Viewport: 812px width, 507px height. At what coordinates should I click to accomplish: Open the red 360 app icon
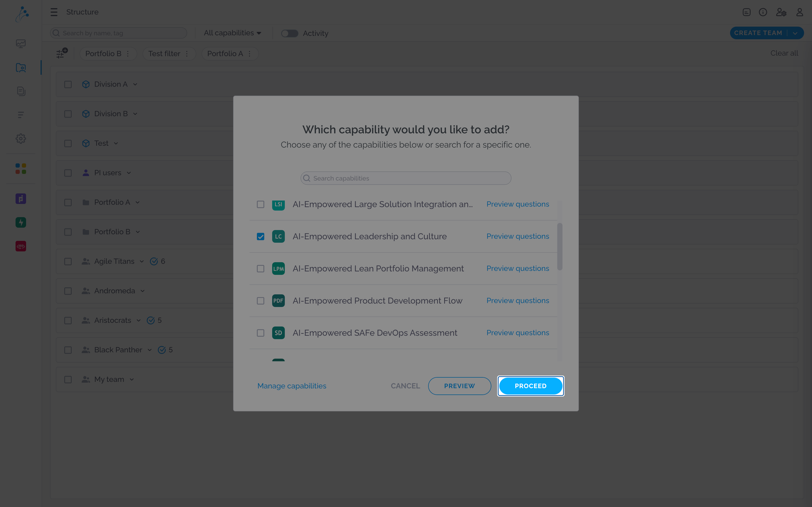click(x=21, y=246)
